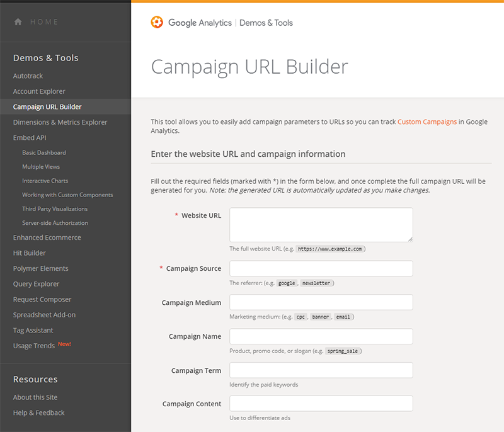Focus the Campaign Medium field
Screen dimensions: 504x432
(x=321, y=302)
